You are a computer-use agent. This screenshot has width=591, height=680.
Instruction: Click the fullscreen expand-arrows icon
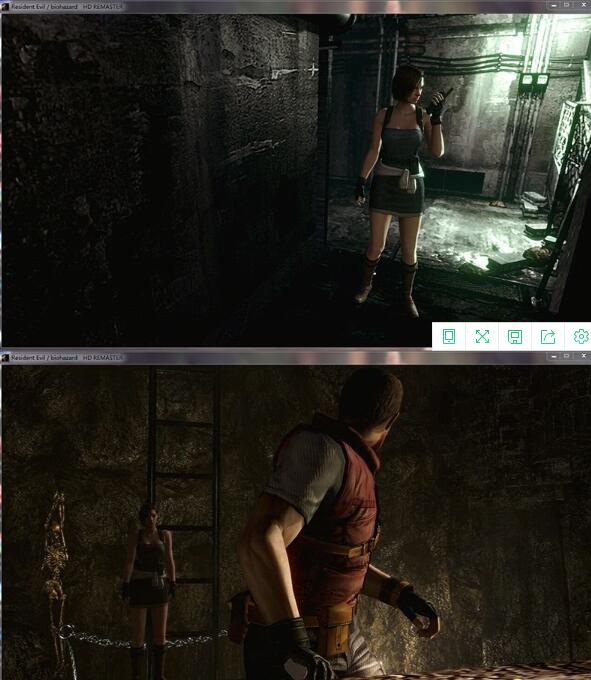coord(482,336)
